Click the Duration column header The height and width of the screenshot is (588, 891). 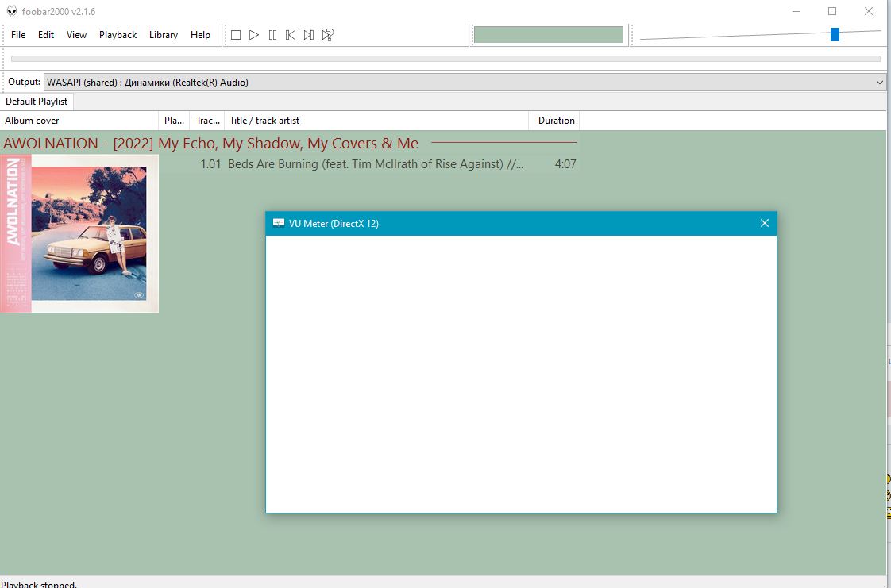554,121
